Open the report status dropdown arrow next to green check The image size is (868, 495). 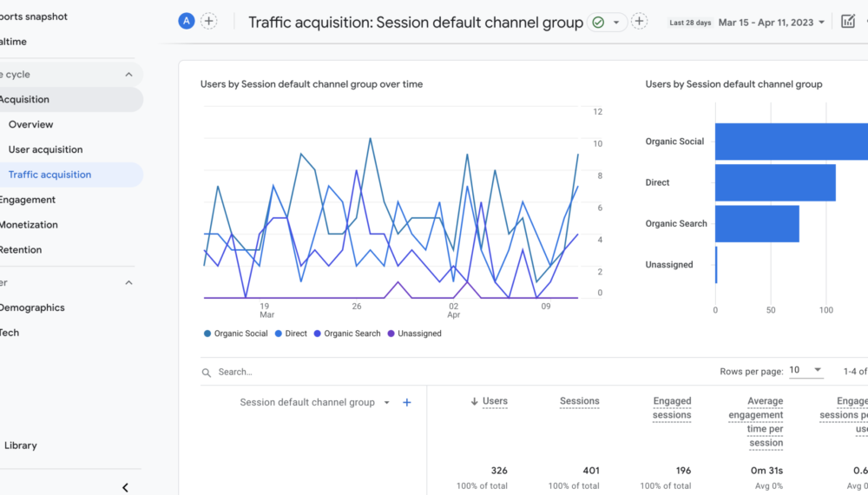pyautogui.click(x=616, y=23)
